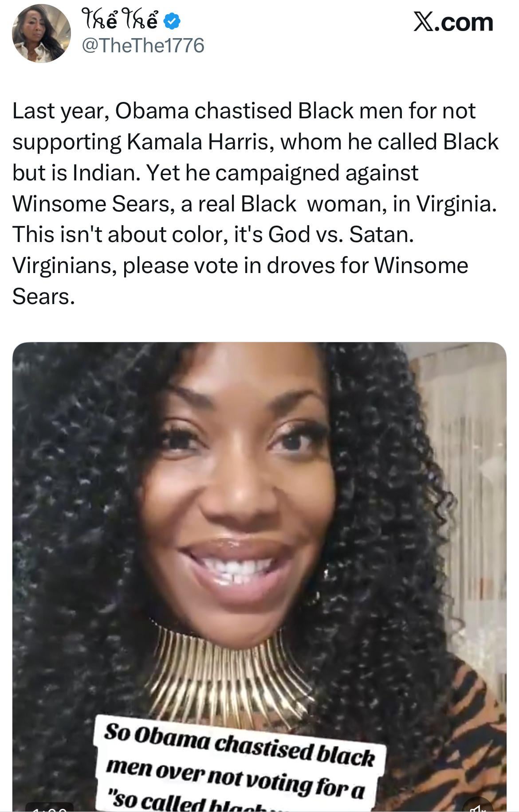Image resolution: width=519 pixels, height=812 pixels.
Task: Click the blue verified badge
Action: click(172, 21)
